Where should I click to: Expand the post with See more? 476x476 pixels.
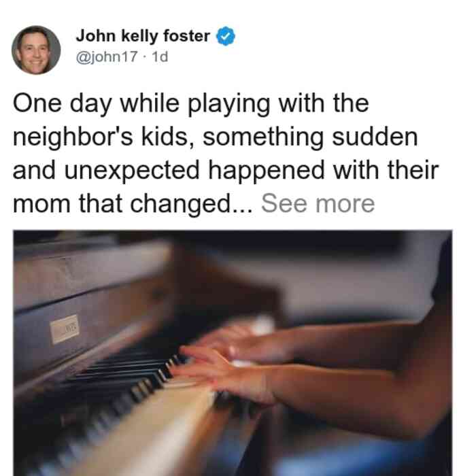318,203
